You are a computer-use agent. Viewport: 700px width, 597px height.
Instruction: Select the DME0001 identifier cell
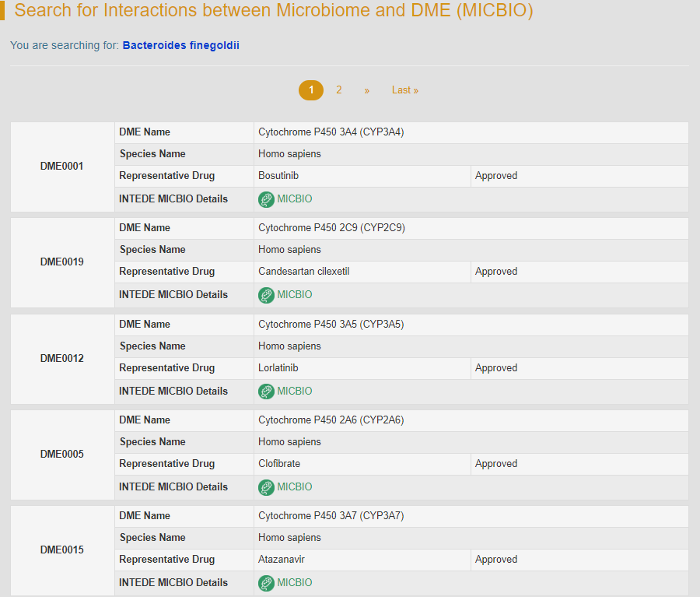[62, 167]
